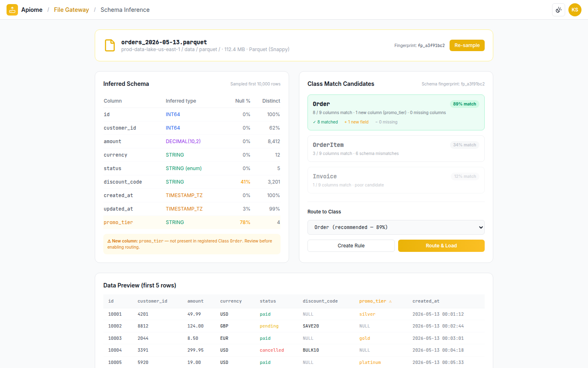Click the customer_id header in Data Preview
The height and width of the screenshot is (368, 588).
152,301
